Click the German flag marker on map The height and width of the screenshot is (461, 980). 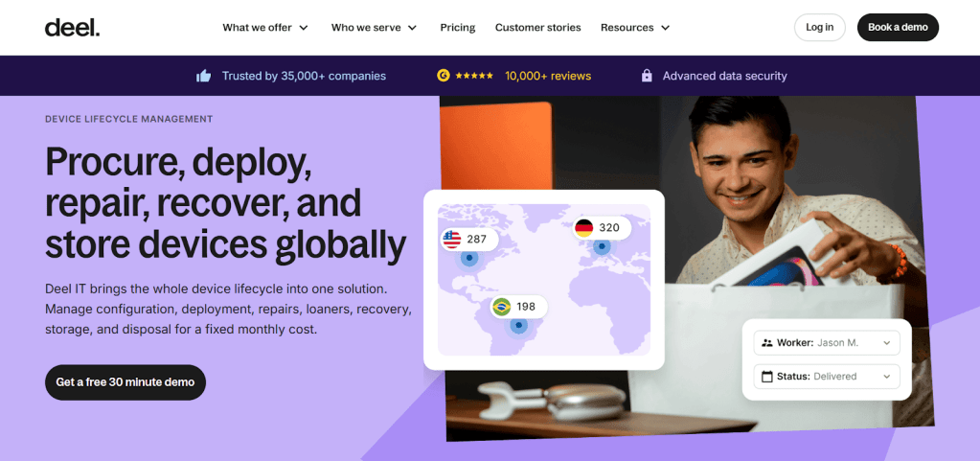(x=584, y=228)
